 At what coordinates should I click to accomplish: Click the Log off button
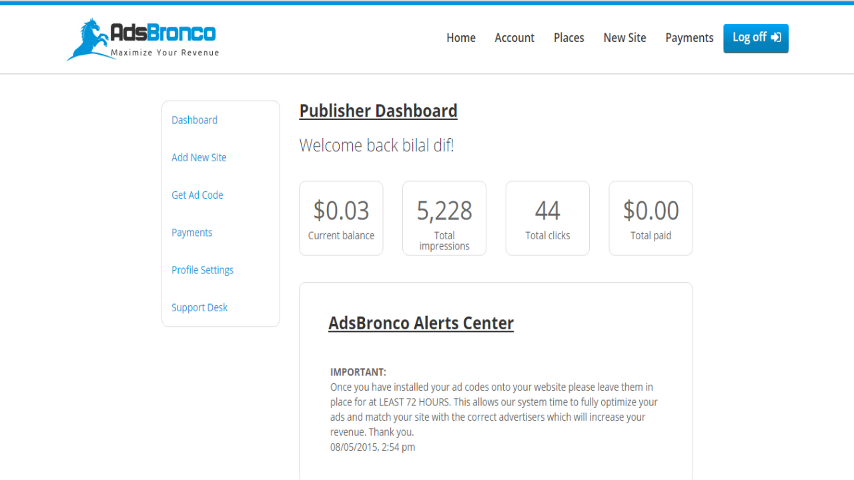(x=755, y=38)
